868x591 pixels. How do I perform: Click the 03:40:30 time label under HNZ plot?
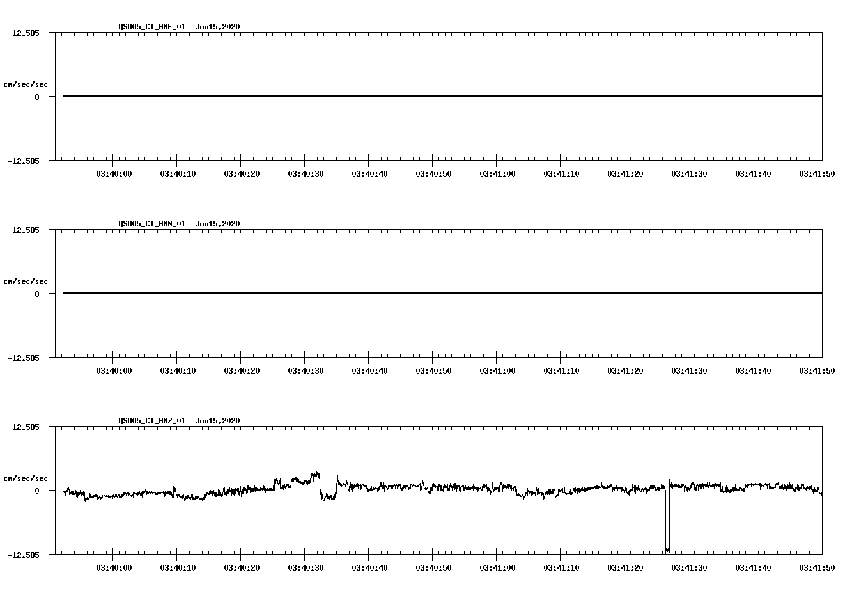coord(306,567)
